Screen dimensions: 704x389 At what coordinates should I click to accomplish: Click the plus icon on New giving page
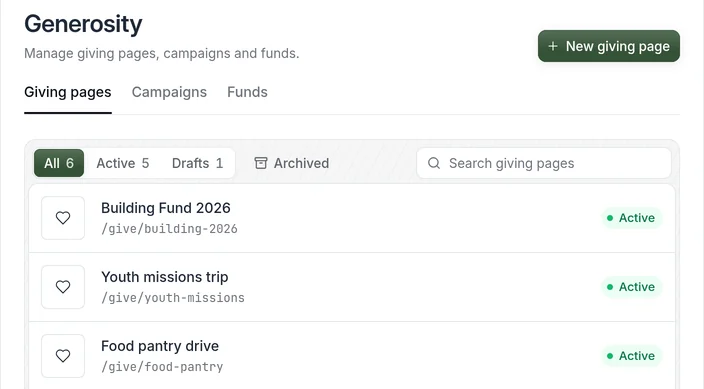click(x=553, y=46)
